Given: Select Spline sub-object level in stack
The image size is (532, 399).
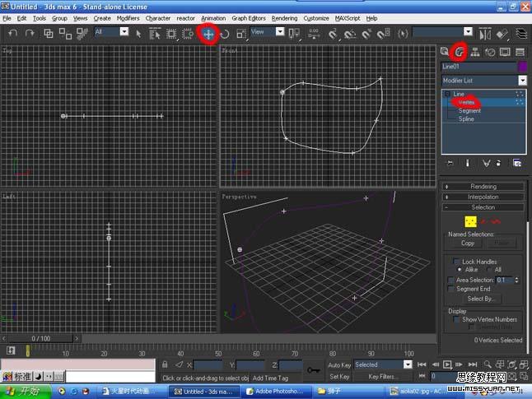Looking at the screenshot, I should (466, 119).
